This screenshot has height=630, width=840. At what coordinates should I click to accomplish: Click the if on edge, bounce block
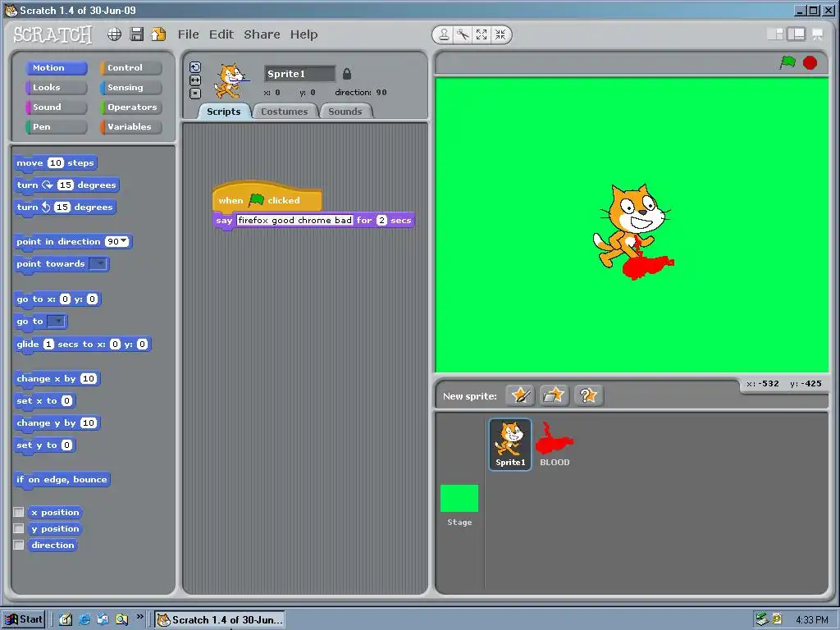[62, 479]
